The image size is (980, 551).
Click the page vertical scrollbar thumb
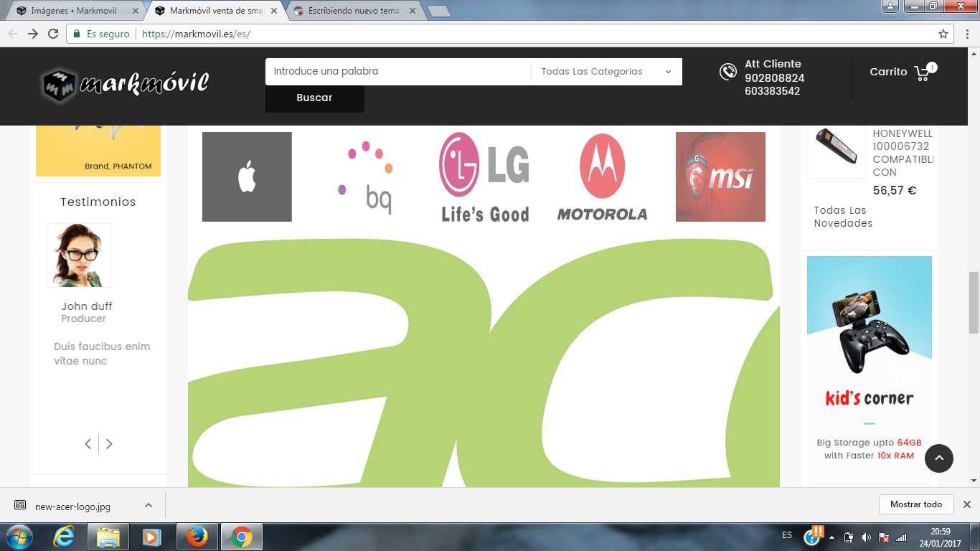pos(974,303)
